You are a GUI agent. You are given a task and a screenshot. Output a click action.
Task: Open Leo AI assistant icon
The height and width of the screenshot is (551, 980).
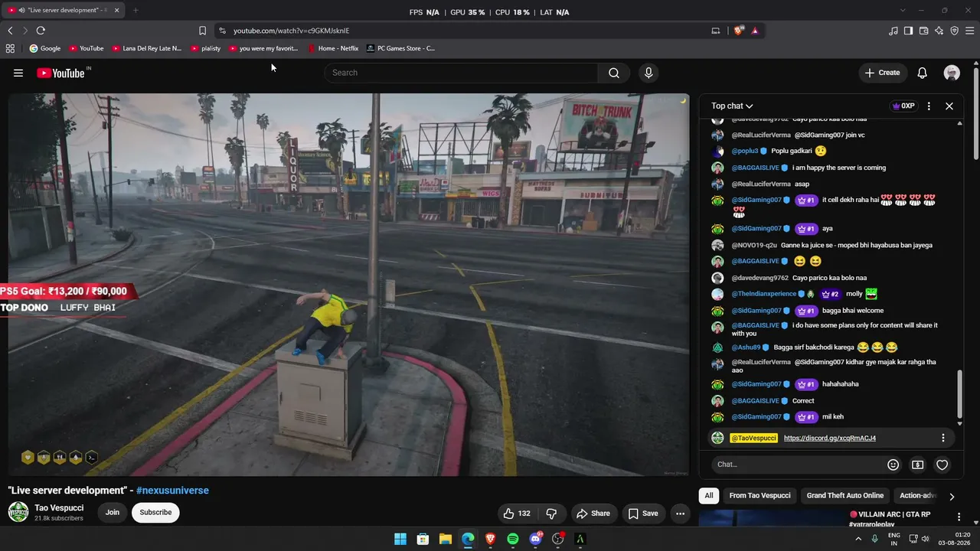coord(939,31)
